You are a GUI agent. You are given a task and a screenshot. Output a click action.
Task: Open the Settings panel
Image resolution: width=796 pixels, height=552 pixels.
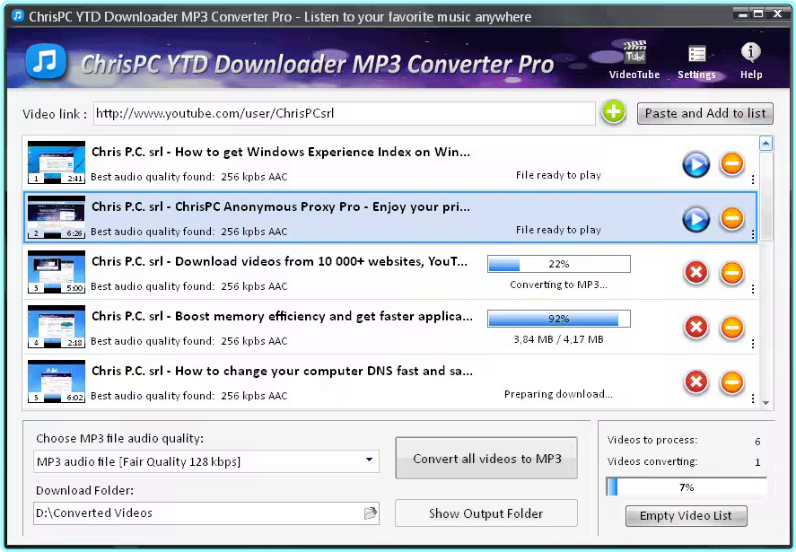point(696,62)
